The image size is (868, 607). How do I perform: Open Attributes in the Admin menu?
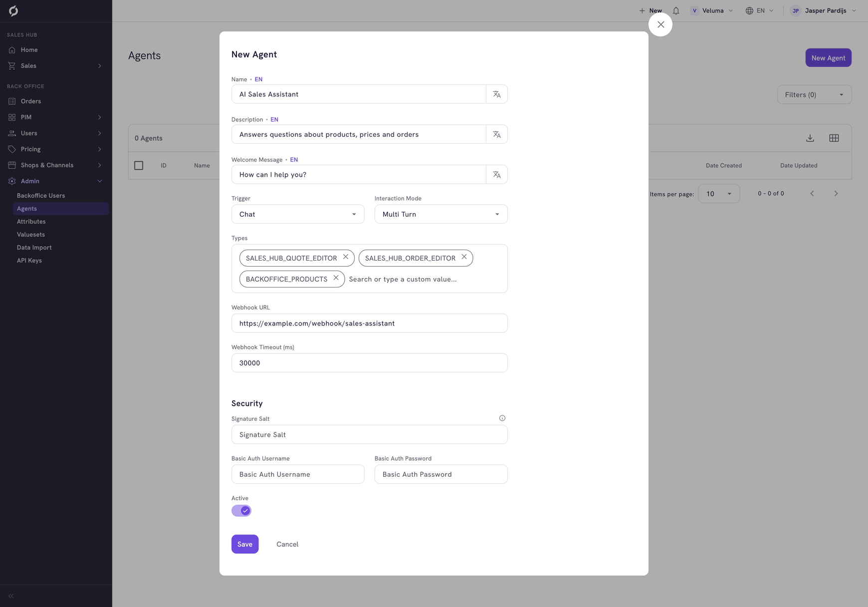31,222
